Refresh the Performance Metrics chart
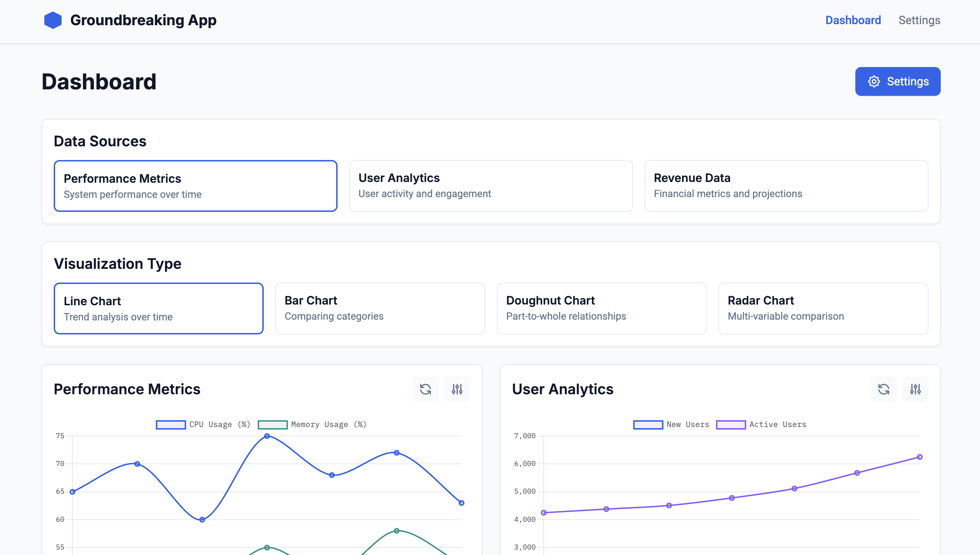 click(x=425, y=389)
